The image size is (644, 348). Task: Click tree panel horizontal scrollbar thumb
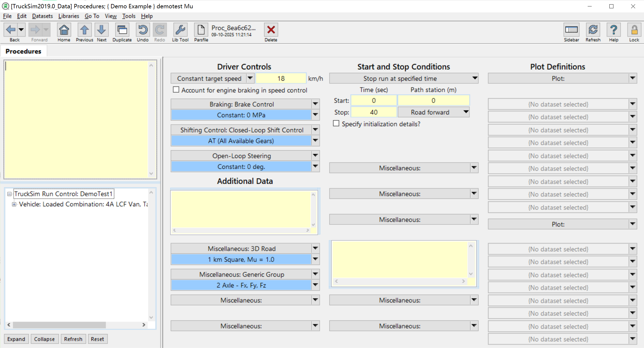pyautogui.click(x=59, y=325)
